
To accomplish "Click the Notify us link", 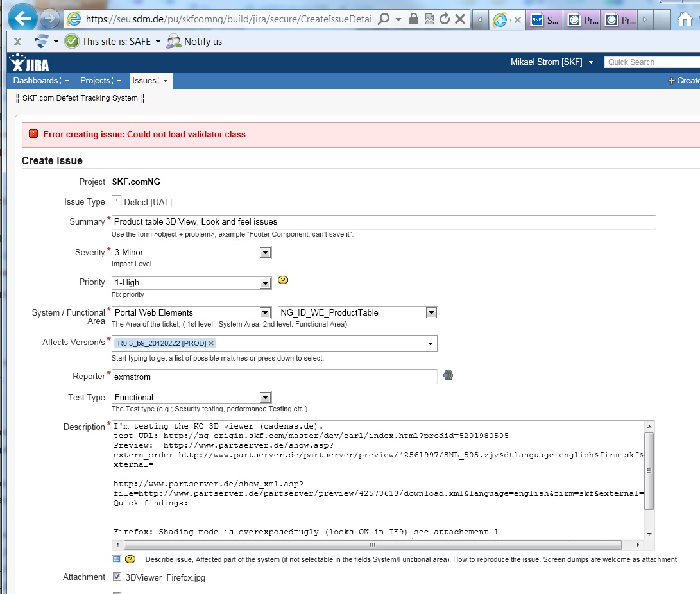I will (x=203, y=42).
